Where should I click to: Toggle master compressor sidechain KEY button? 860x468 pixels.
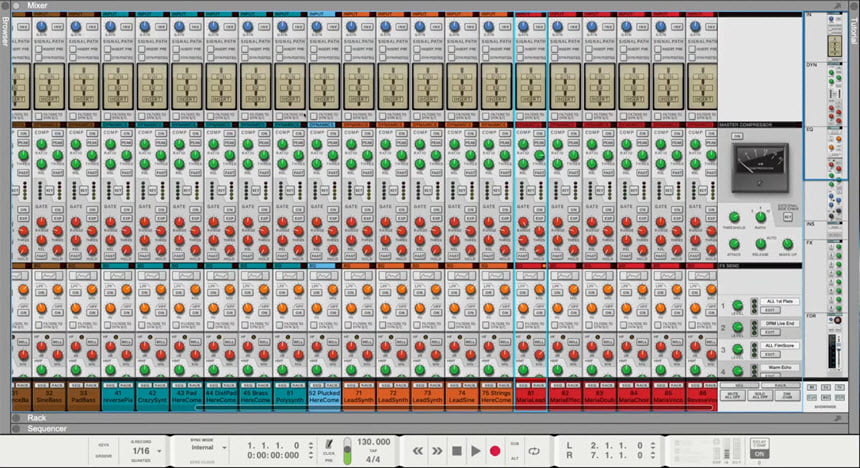pos(788,218)
